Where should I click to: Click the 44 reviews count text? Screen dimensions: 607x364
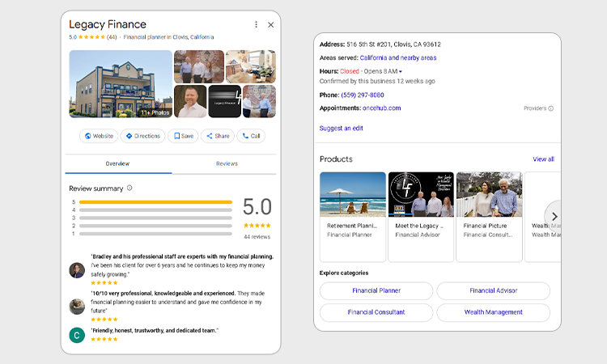tap(257, 237)
